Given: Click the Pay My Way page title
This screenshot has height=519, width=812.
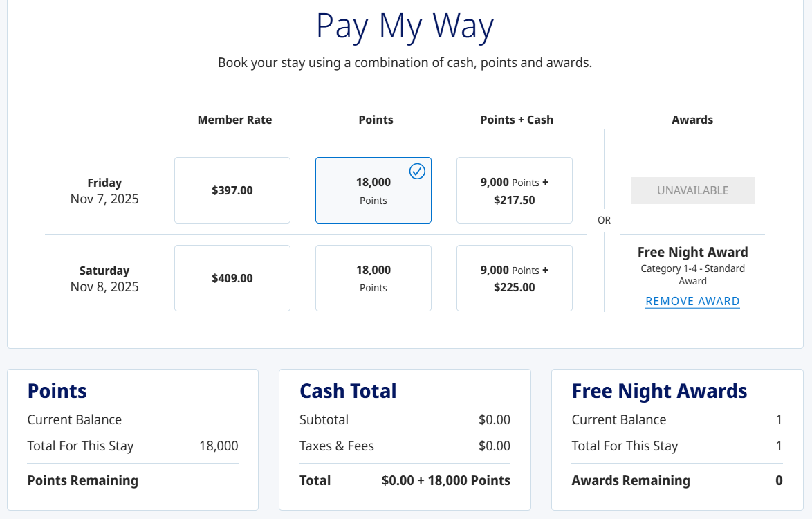Looking at the screenshot, I should pyautogui.click(x=405, y=26).
